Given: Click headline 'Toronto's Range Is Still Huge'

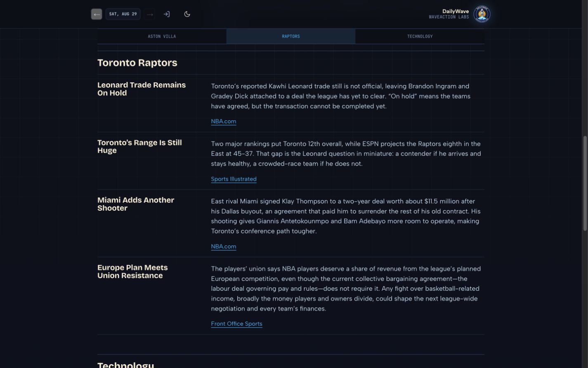Looking at the screenshot, I should coord(139,146).
